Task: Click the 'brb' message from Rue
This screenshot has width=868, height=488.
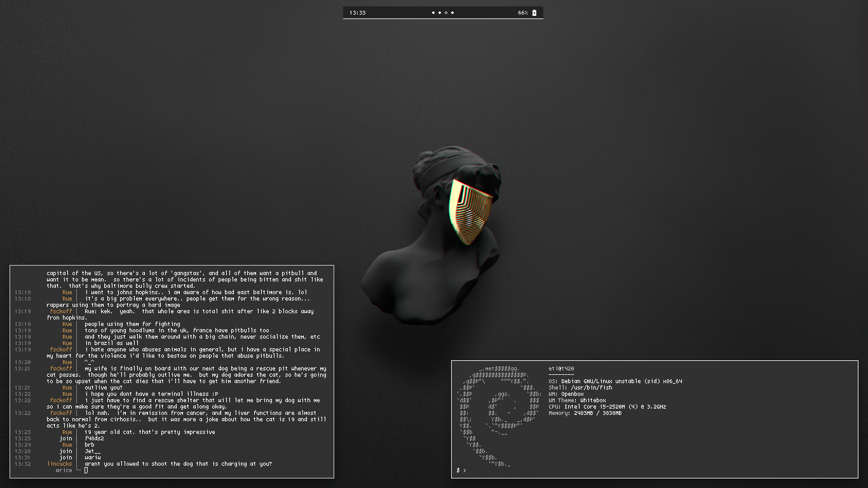Action: pyautogui.click(x=89, y=445)
